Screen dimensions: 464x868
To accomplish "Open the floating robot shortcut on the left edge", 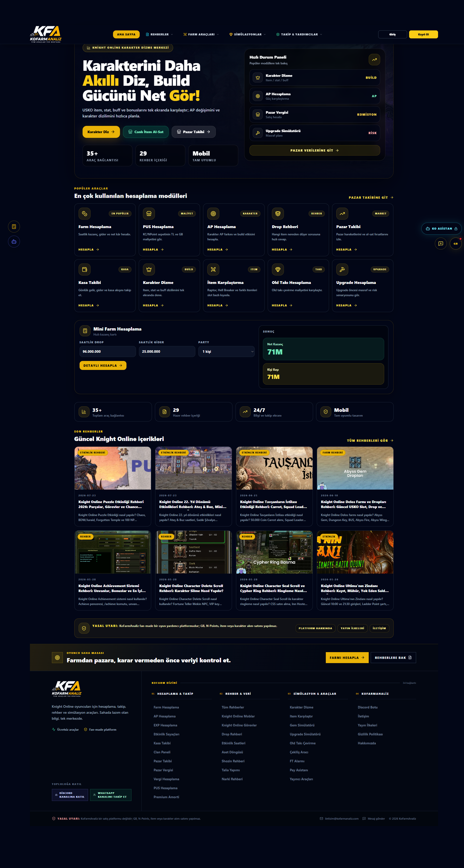I will click(x=14, y=242).
